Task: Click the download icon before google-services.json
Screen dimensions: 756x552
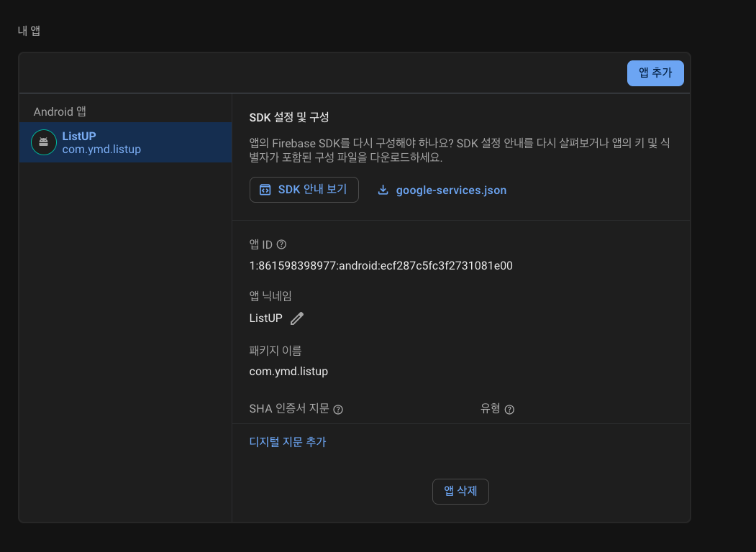Action: (x=383, y=190)
